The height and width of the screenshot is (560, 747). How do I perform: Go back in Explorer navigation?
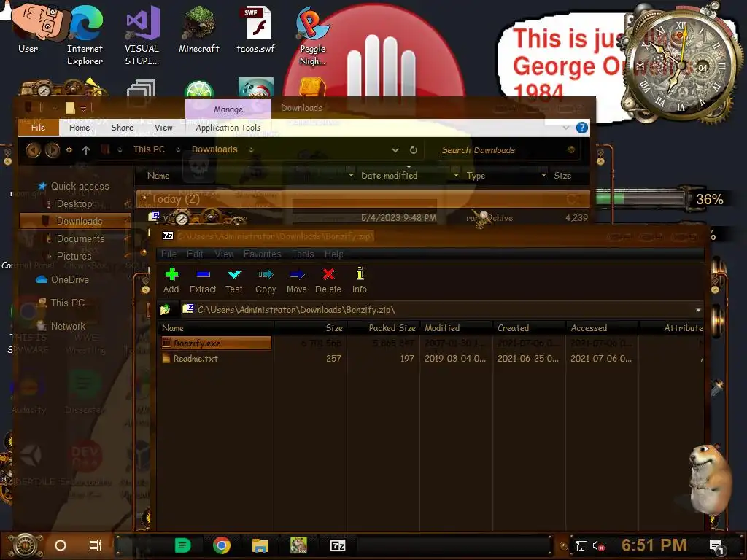tap(34, 150)
